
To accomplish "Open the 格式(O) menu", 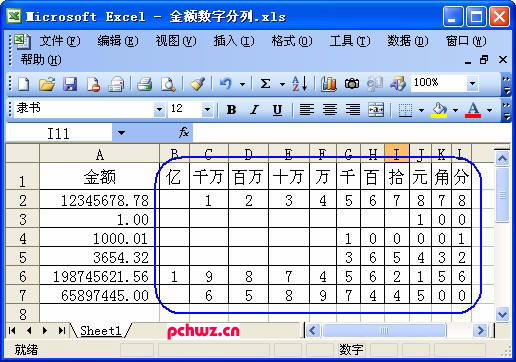I will (x=292, y=41).
